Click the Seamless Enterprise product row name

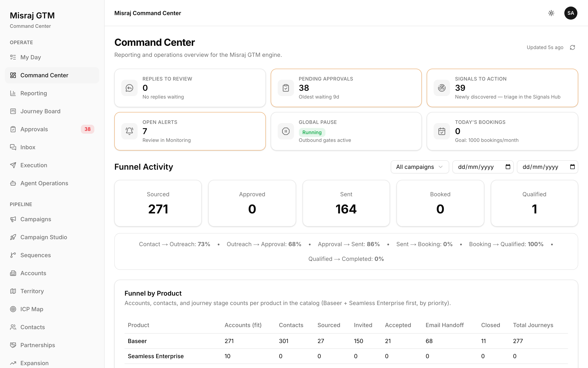click(x=156, y=356)
